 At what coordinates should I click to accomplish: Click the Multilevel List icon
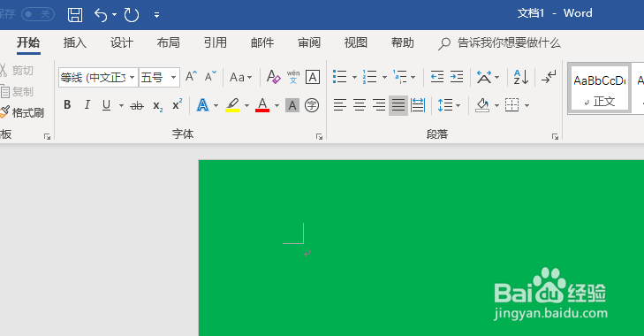[400, 77]
